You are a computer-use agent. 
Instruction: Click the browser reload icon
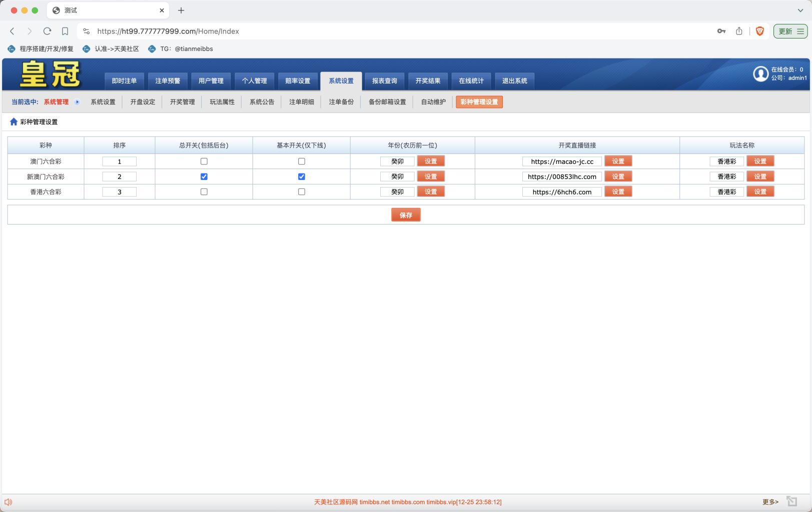47,31
